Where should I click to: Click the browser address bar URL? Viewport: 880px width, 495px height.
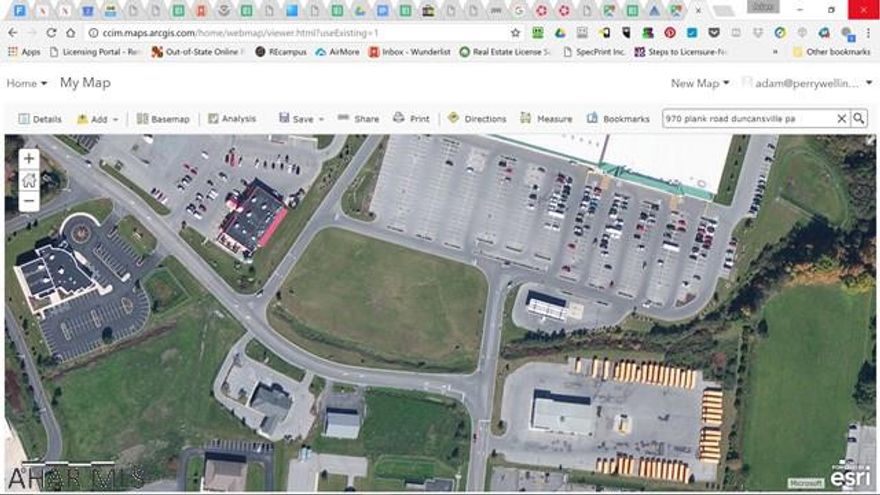[x=240, y=33]
